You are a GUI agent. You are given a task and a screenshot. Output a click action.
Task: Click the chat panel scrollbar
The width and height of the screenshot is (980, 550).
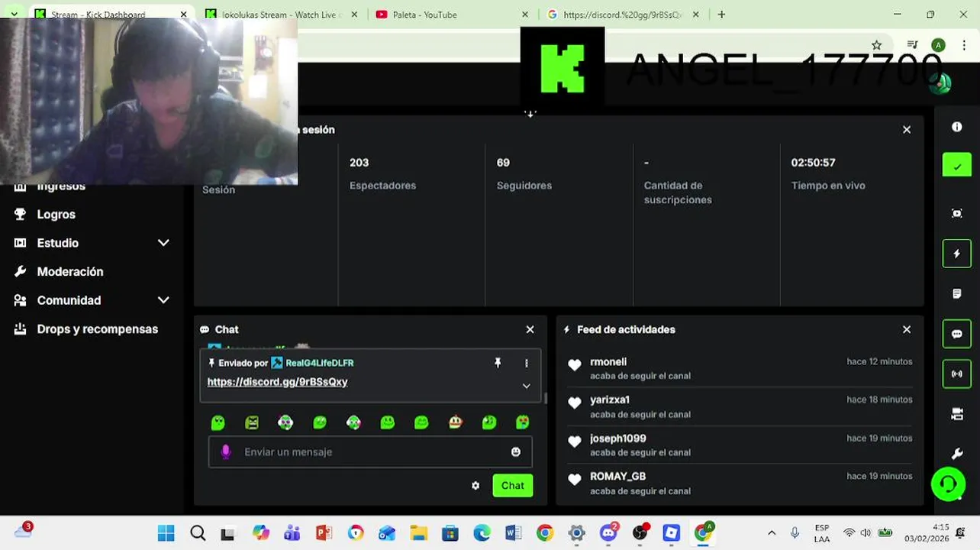545,397
